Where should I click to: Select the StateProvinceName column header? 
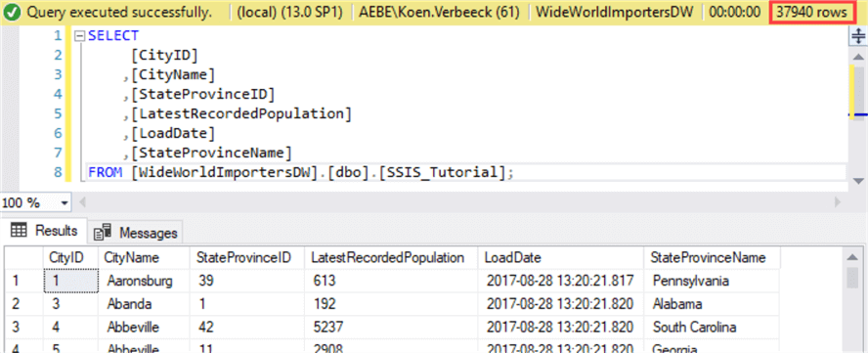pos(713,258)
